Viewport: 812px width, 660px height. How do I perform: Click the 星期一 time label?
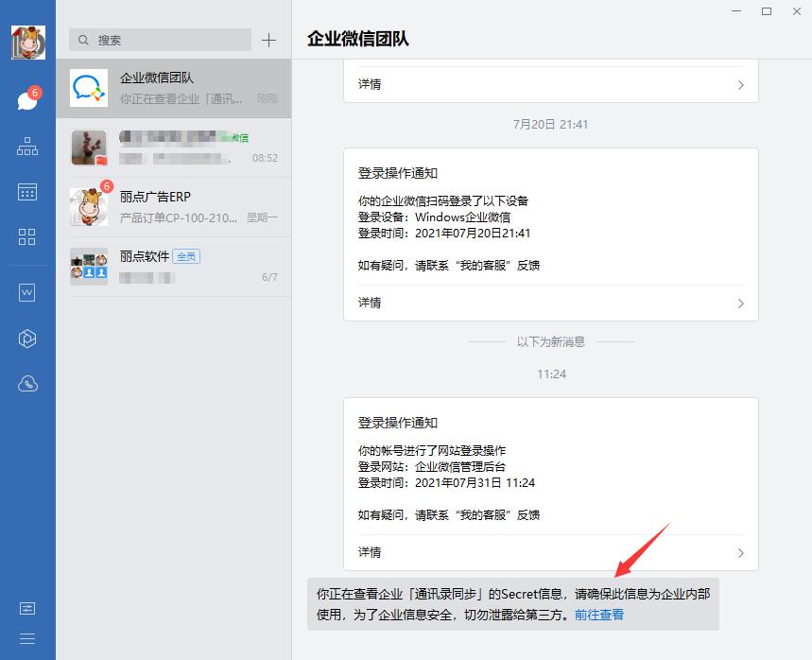(x=262, y=217)
